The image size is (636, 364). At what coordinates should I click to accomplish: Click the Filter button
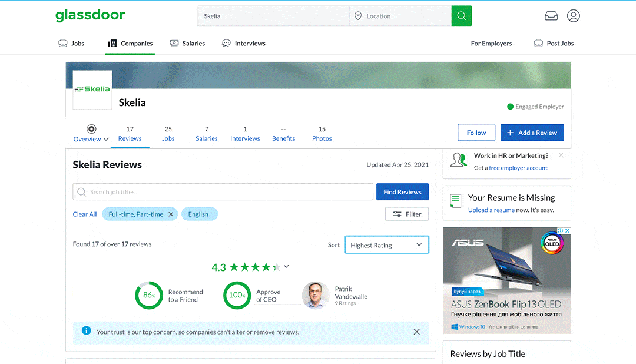click(x=407, y=214)
